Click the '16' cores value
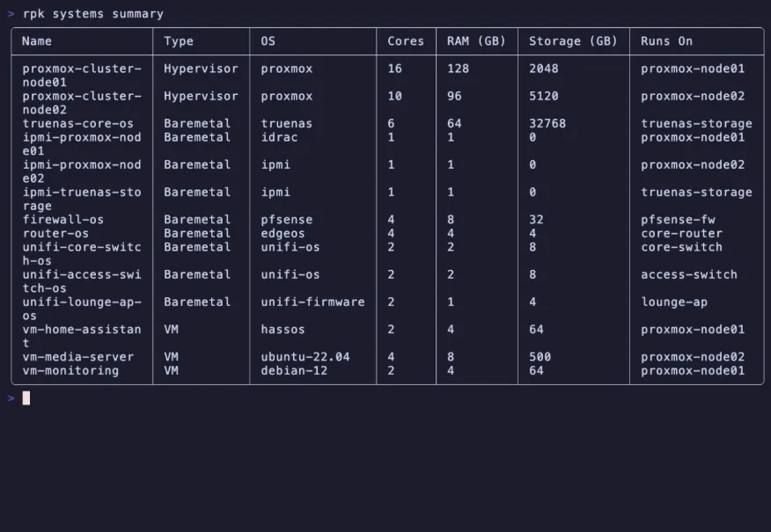The width and height of the screenshot is (771, 532). (x=395, y=69)
